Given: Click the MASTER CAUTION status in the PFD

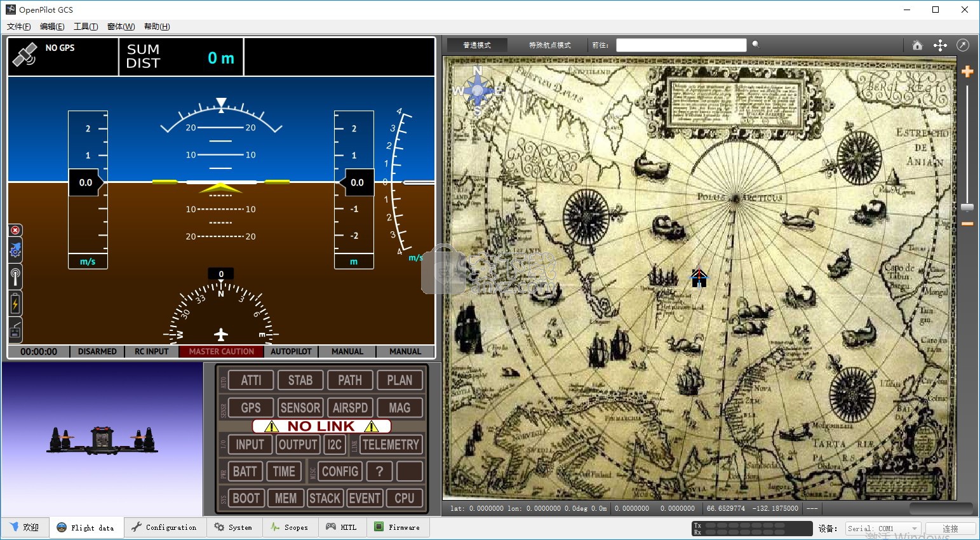Looking at the screenshot, I should click(x=221, y=351).
